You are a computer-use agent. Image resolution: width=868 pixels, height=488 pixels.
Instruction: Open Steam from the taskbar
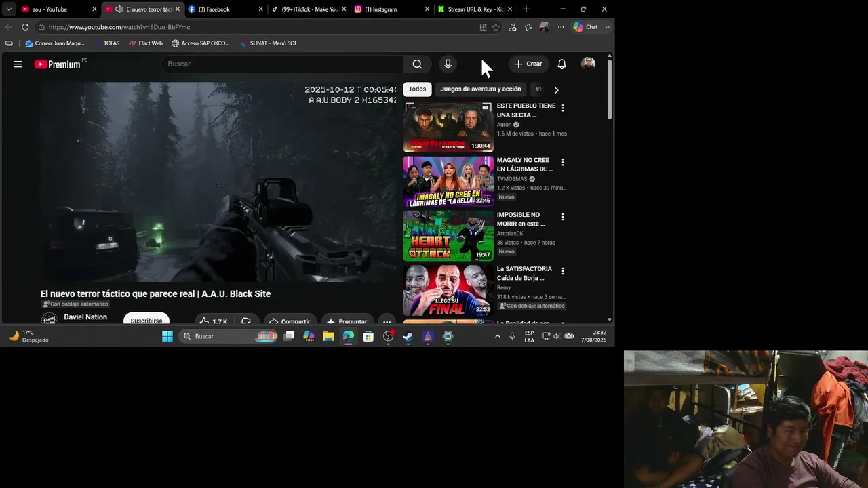(x=408, y=336)
